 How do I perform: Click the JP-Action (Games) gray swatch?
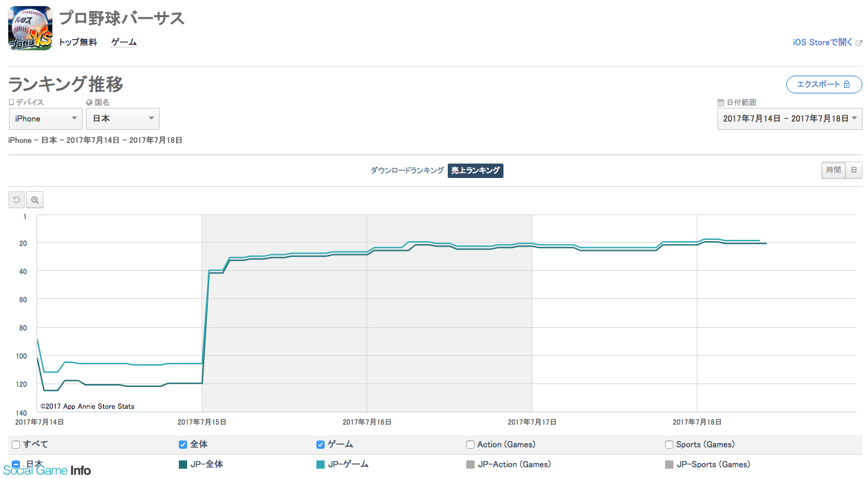(x=470, y=465)
